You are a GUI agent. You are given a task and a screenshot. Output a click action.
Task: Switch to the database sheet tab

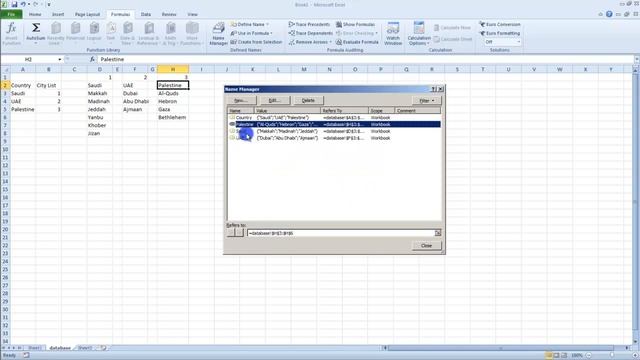[x=60, y=348]
